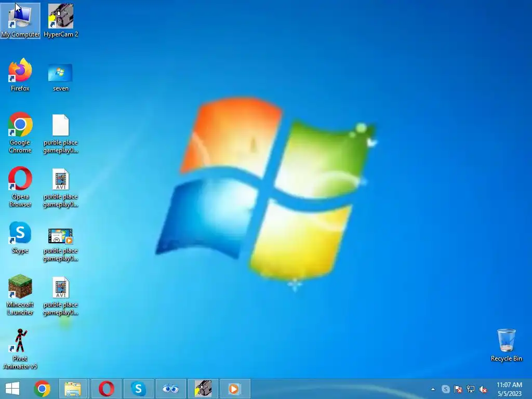
Task: Open HyperCam 2 from the desktop
Action: (61, 20)
